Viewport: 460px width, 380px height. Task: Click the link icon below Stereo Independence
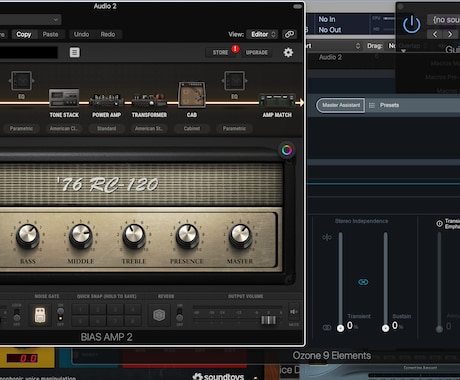[327, 327]
